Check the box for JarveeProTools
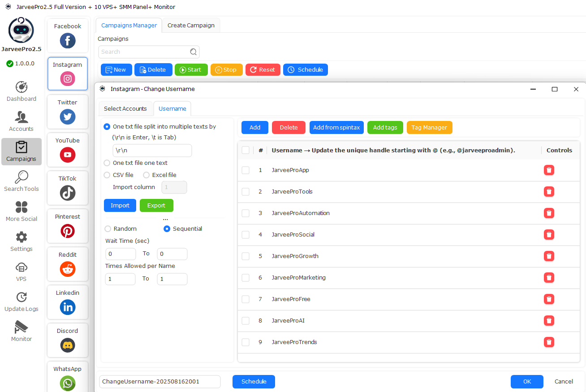Image resolution: width=586 pixels, height=392 pixels. click(246, 192)
